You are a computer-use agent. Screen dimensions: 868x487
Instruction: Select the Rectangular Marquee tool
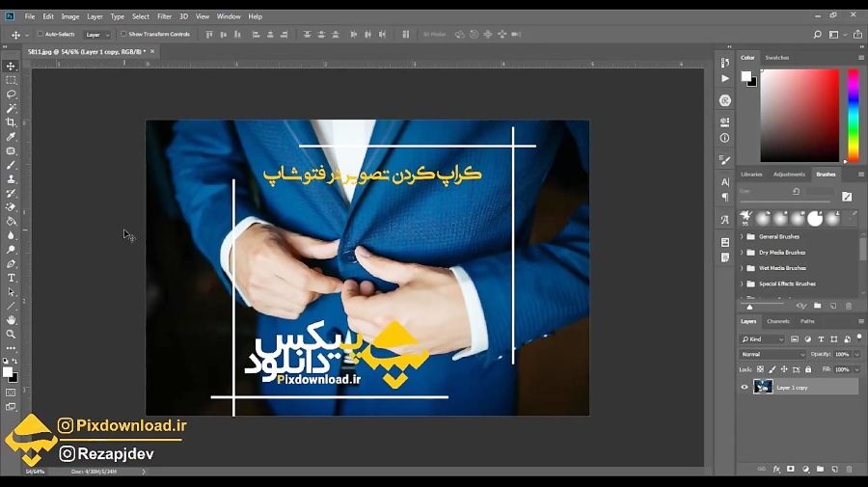pos(11,80)
